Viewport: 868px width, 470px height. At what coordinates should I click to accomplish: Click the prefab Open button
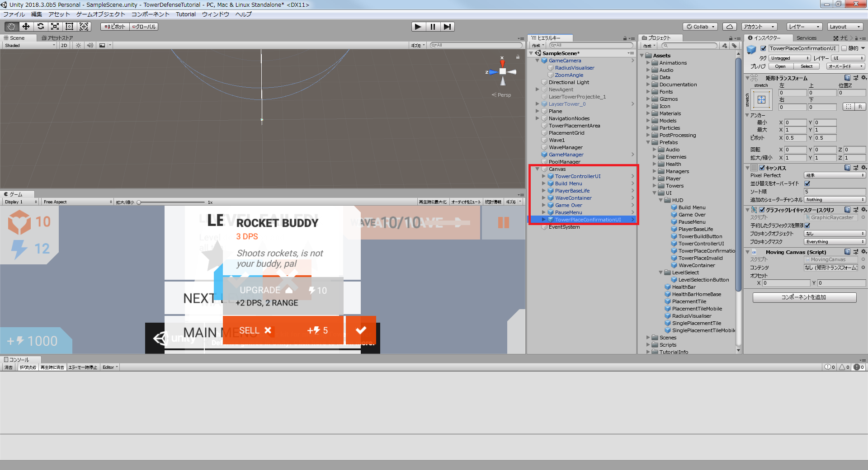tap(780, 66)
